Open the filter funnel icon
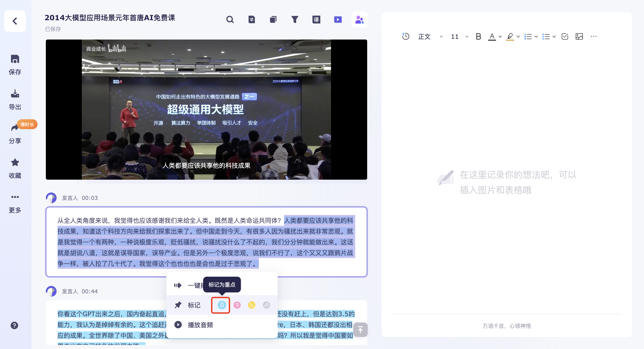 (x=295, y=20)
